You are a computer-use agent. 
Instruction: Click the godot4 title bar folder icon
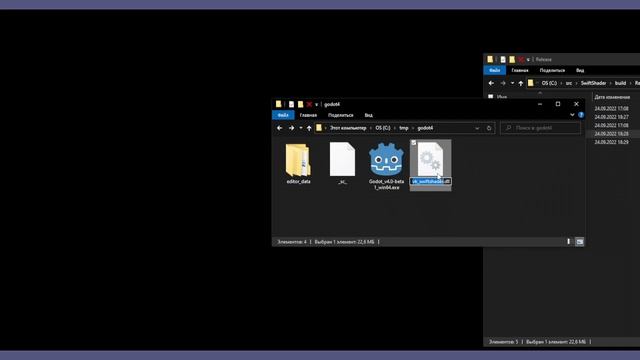(x=278, y=104)
